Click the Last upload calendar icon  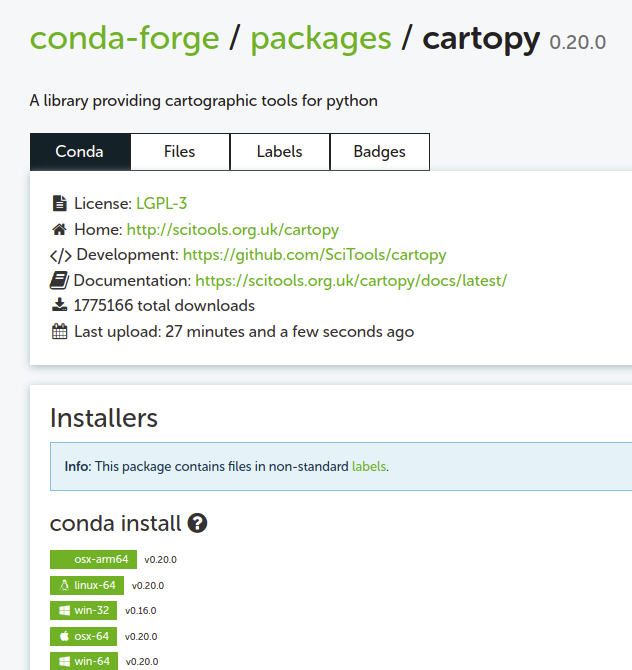point(59,332)
